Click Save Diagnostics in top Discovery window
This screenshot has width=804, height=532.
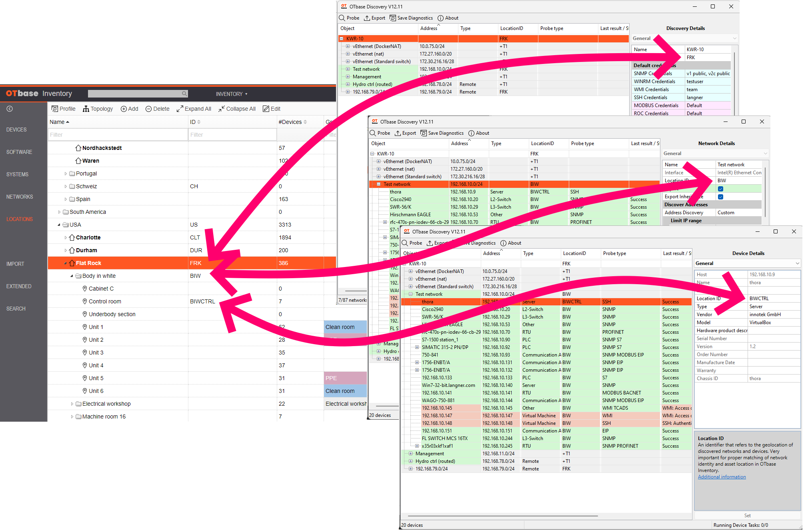411,18
